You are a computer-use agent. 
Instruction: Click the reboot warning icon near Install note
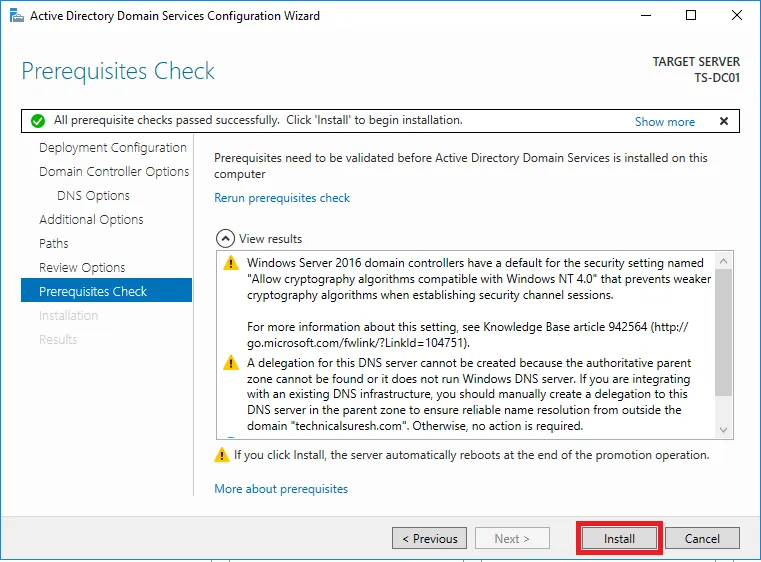tap(222, 455)
